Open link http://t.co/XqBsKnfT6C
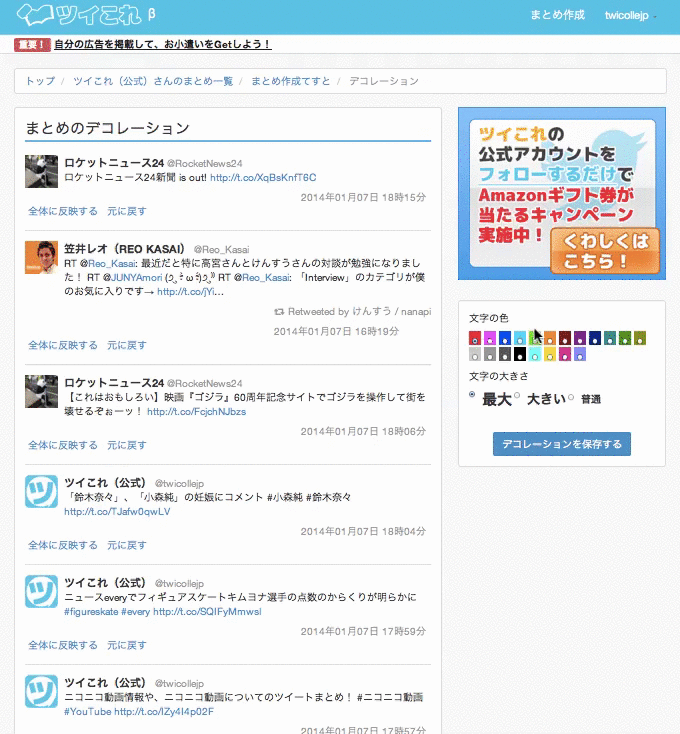 [263, 177]
